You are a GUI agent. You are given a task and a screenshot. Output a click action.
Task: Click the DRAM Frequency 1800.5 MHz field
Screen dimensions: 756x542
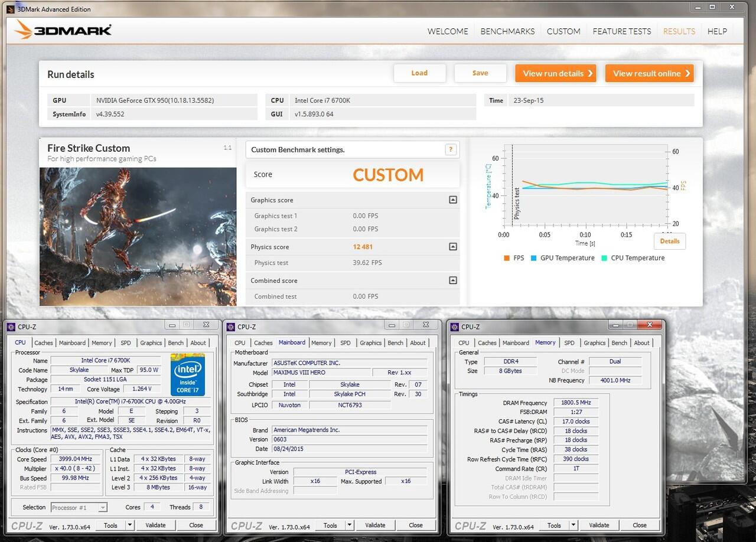(x=576, y=403)
